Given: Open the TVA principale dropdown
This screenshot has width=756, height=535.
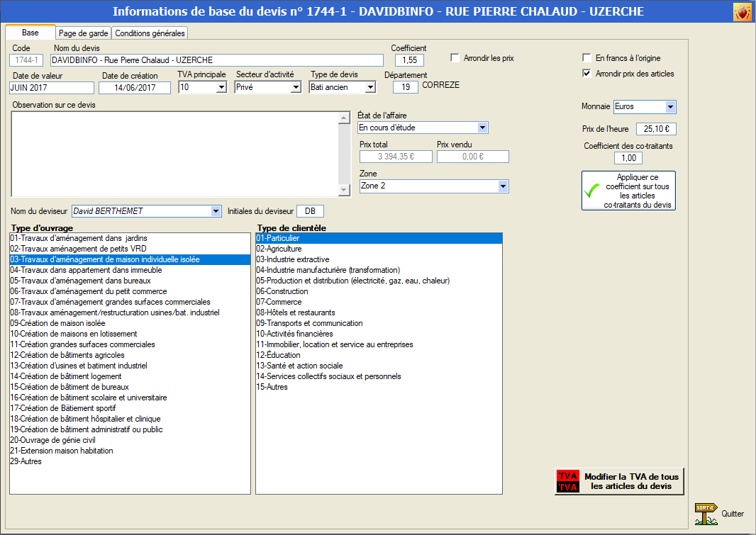Looking at the screenshot, I should pyautogui.click(x=221, y=88).
